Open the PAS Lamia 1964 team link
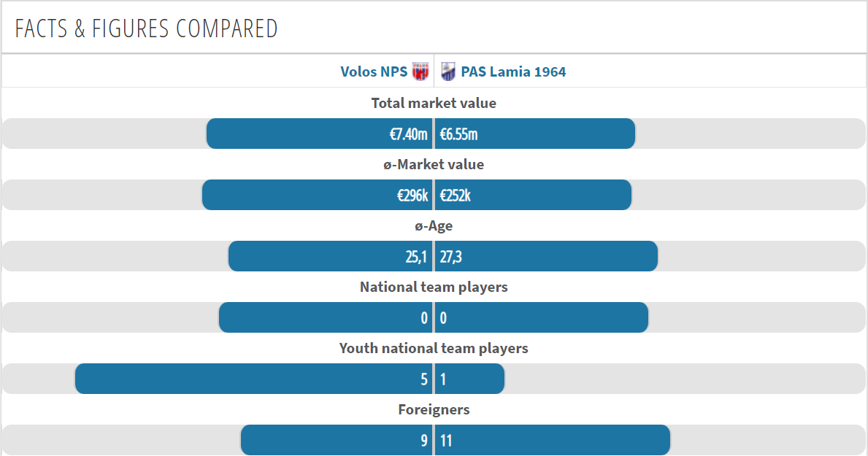This screenshot has width=868, height=456. point(513,72)
